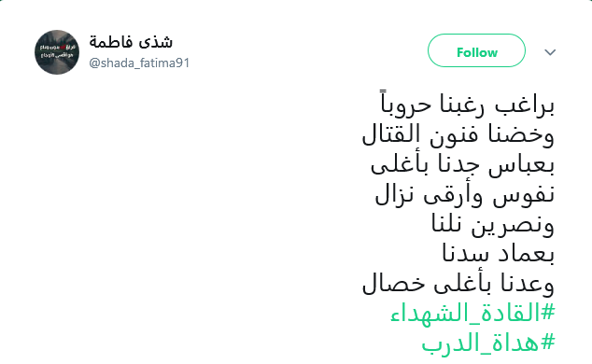Click the tweet line بعباس جدنا بأغلى
The image size is (592, 364).
tap(462, 164)
